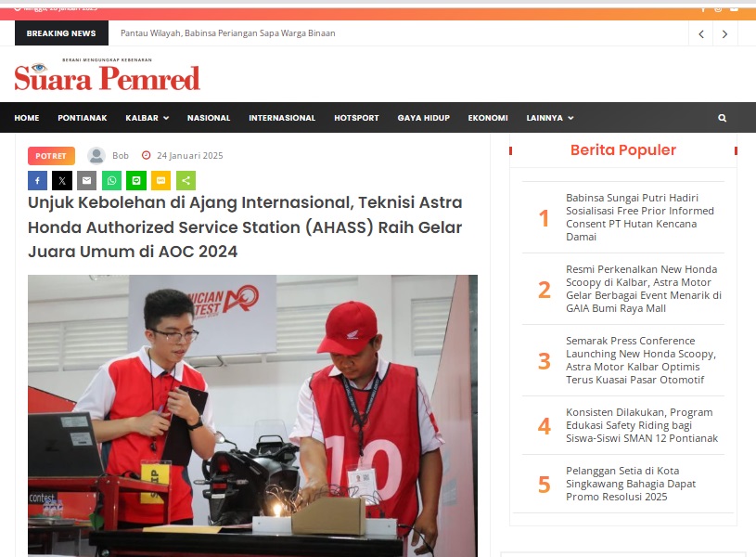Open the search magnifier in navigation bar
This screenshot has height=557, width=756.
[x=722, y=118]
